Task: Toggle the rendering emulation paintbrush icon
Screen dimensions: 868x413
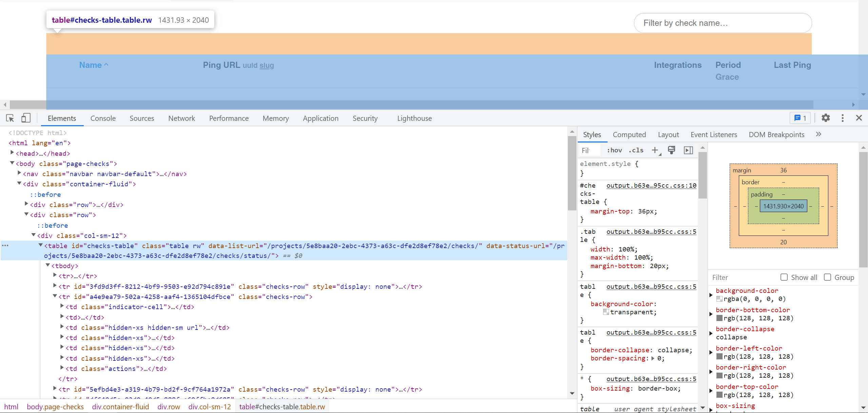Action: tap(671, 150)
